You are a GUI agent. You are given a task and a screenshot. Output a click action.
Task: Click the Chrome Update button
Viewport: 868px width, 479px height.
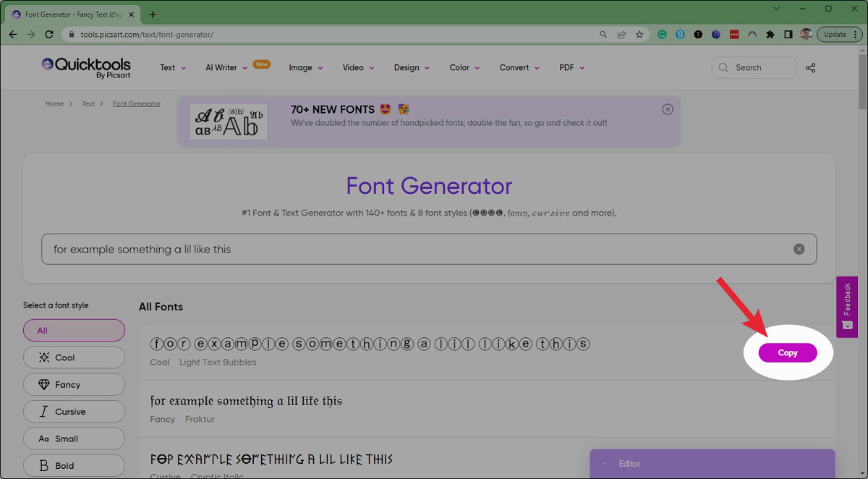coord(835,34)
